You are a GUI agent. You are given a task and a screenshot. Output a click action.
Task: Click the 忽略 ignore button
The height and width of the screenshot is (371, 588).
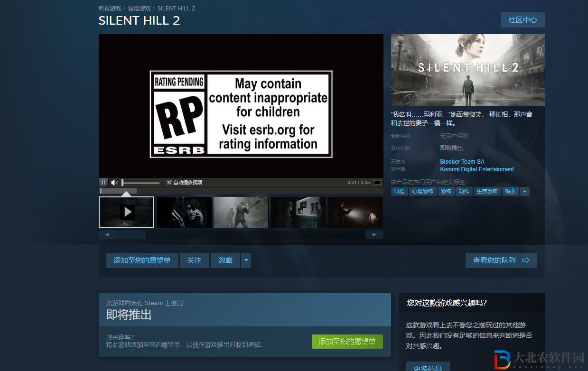(225, 260)
